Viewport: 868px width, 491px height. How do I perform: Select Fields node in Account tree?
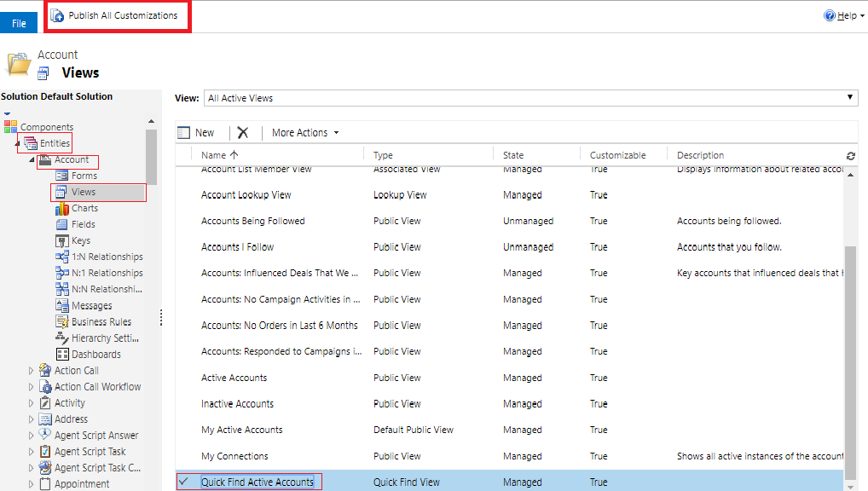coord(83,224)
